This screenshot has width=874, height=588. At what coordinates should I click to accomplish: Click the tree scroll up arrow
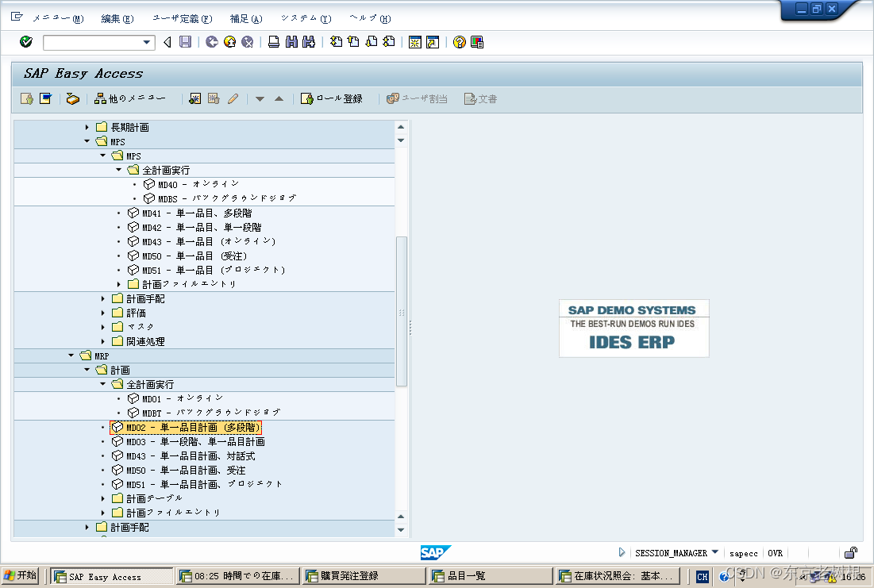click(x=401, y=127)
